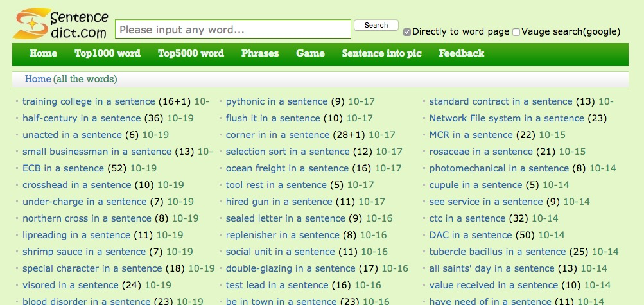Open the Top5000 word menu

tap(191, 53)
